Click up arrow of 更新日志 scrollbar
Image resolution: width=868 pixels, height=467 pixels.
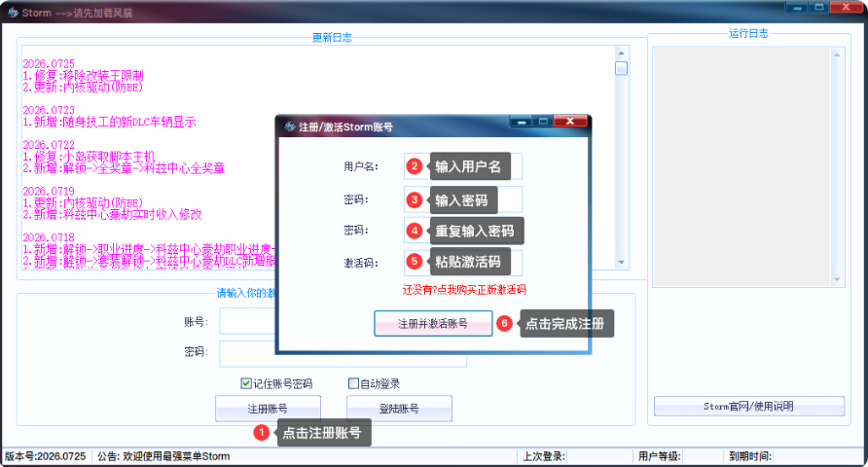click(621, 54)
